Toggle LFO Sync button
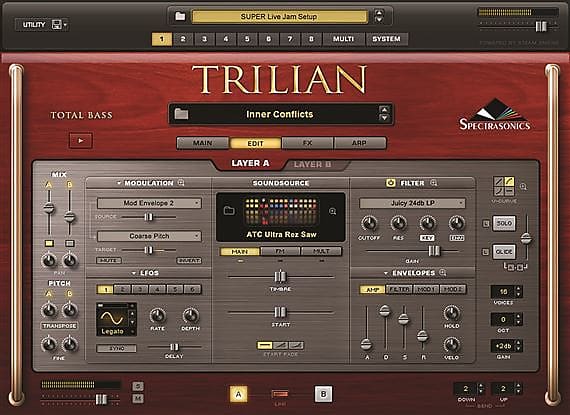The width and height of the screenshot is (570, 415). point(117,348)
